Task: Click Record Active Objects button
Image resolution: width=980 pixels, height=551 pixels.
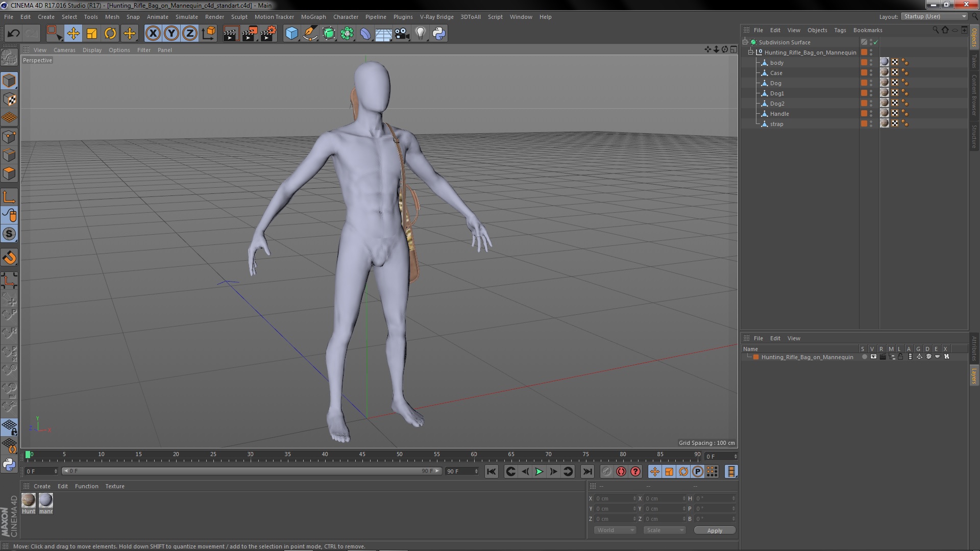Action: tap(606, 472)
